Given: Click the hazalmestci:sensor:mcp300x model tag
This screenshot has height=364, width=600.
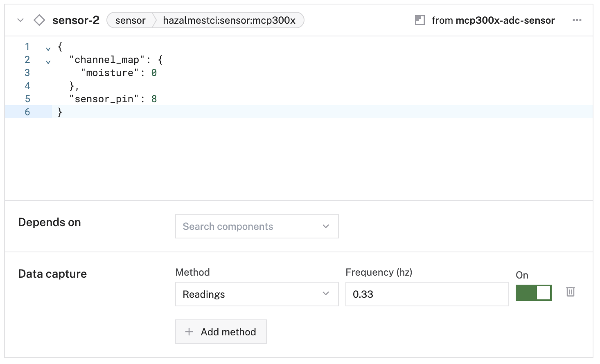Looking at the screenshot, I should (229, 20).
